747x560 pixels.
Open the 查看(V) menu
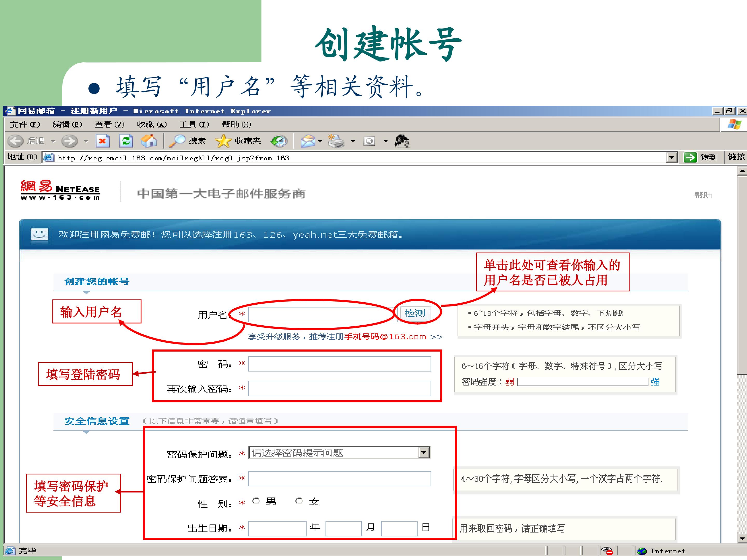pos(109,124)
